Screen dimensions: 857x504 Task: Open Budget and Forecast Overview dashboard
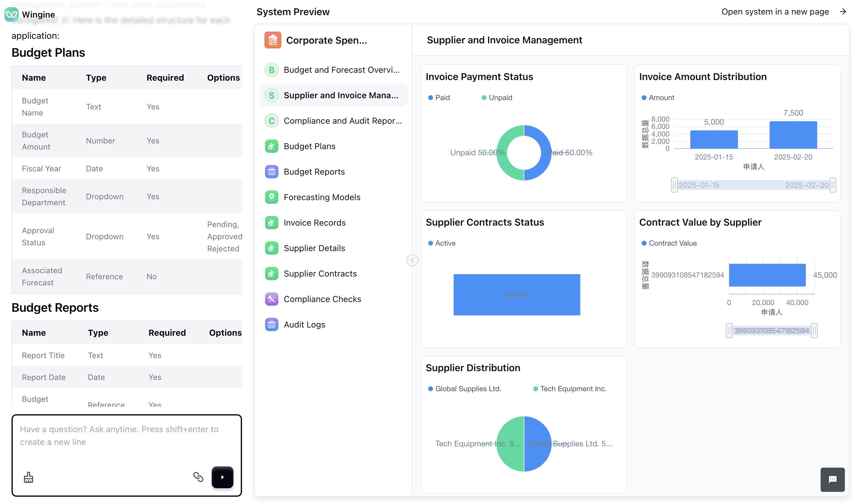tap(341, 70)
